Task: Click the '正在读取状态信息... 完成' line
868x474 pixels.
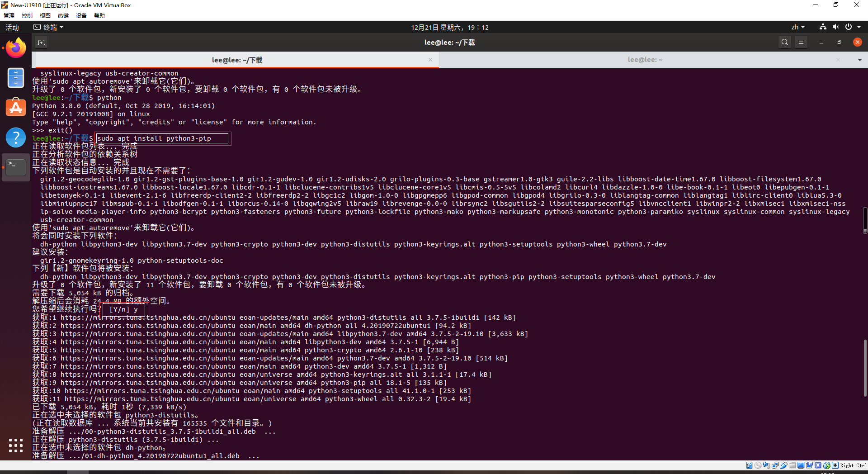Action: tap(80, 162)
